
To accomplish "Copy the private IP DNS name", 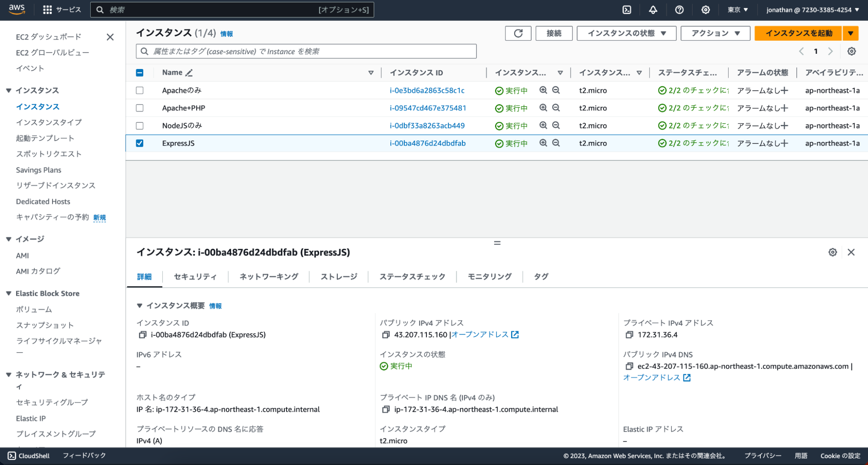I will click(x=386, y=409).
